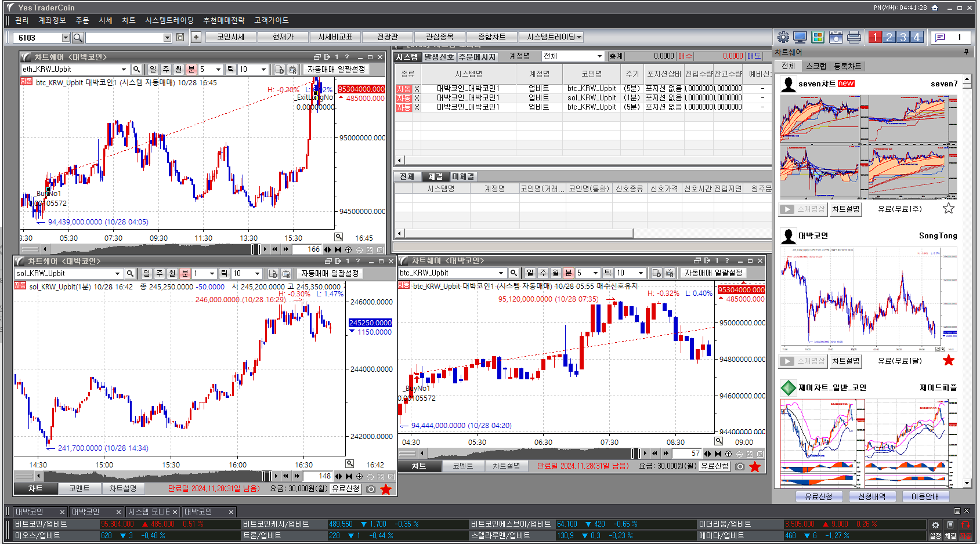980x544 pixels.
Task: Click the chat message icon at top right
Action: click(x=940, y=37)
